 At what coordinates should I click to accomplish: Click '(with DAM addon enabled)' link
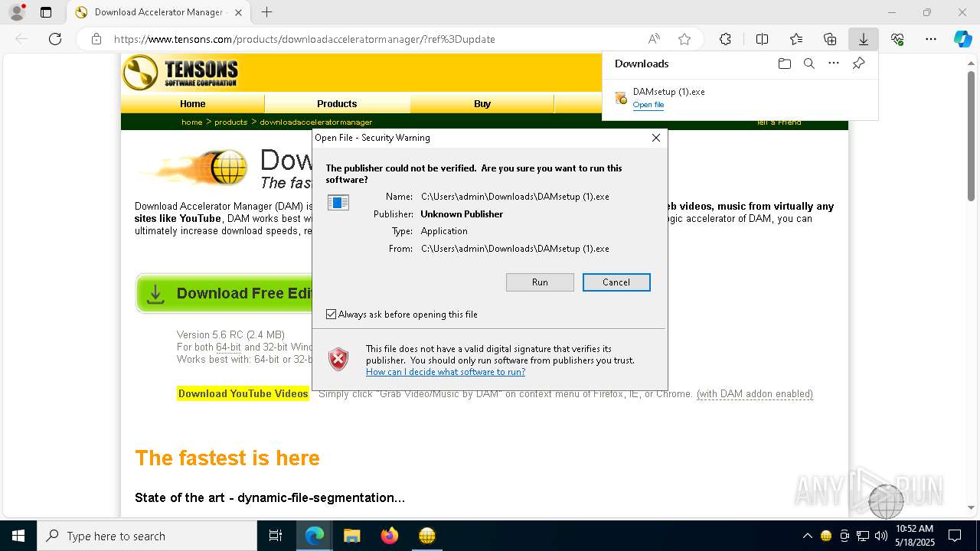(754, 394)
